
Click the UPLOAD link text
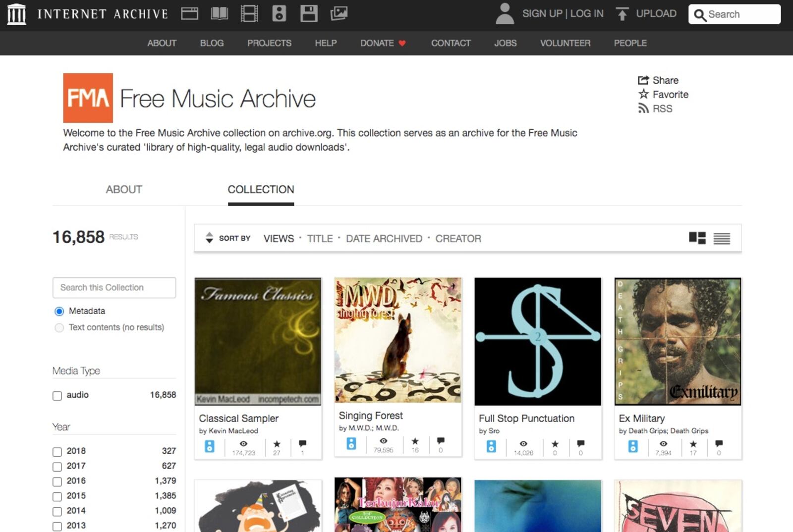(x=656, y=14)
